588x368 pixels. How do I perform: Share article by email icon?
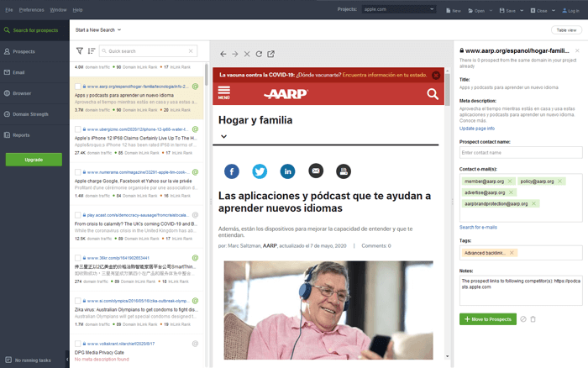pos(316,171)
